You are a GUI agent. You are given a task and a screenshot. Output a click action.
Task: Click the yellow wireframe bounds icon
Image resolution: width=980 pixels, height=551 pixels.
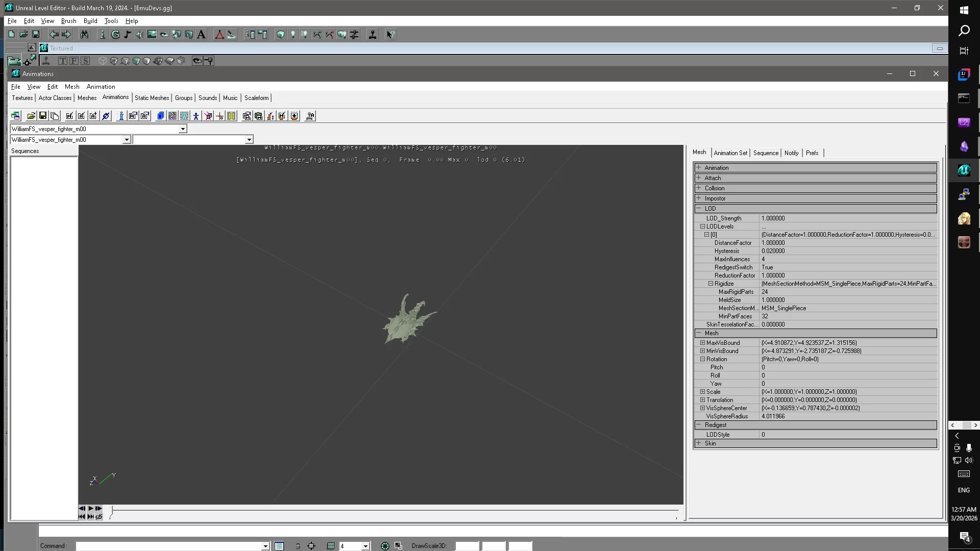coord(232,116)
